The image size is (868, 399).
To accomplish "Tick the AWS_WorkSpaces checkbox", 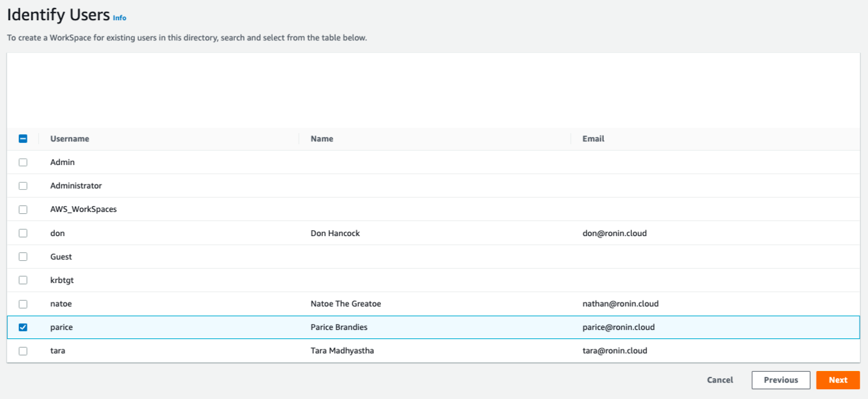I will pyautogui.click(x=23, y=210).
